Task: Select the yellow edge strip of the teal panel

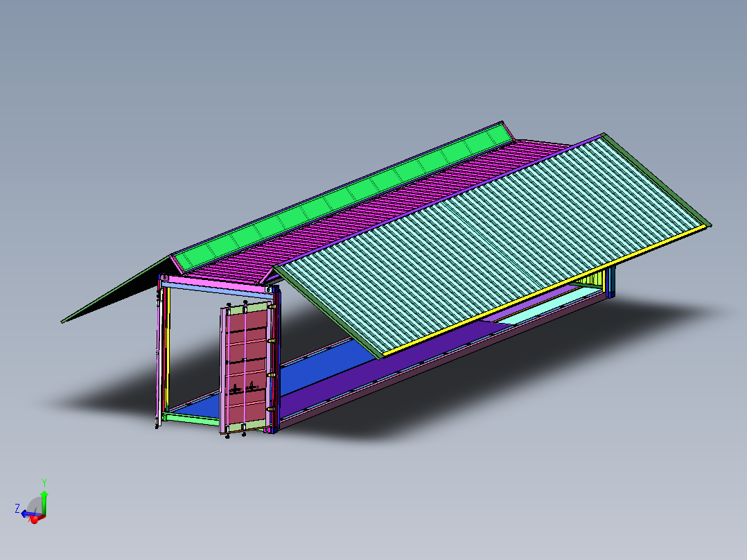Action: tap(543, 292)
